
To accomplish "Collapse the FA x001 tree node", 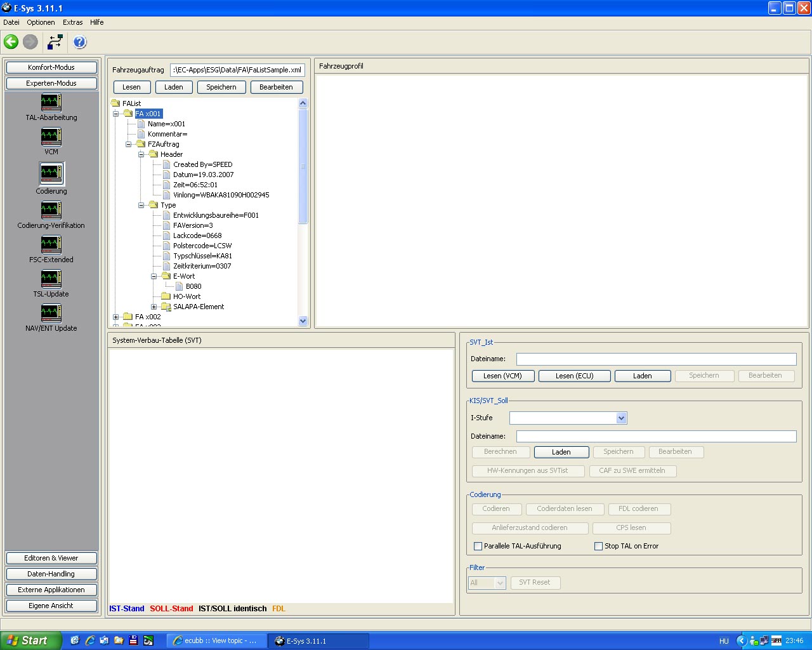I will tap(116, 114).
